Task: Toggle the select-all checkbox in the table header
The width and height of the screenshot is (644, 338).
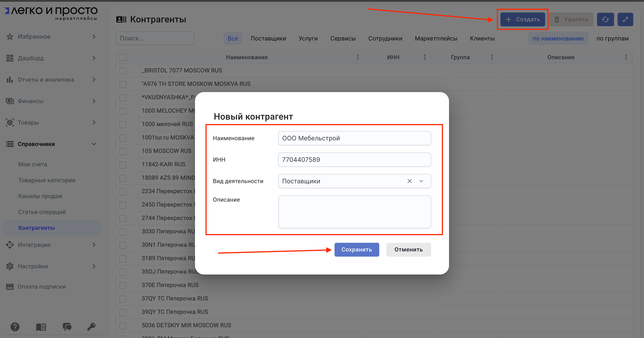Action: point(123,57)
